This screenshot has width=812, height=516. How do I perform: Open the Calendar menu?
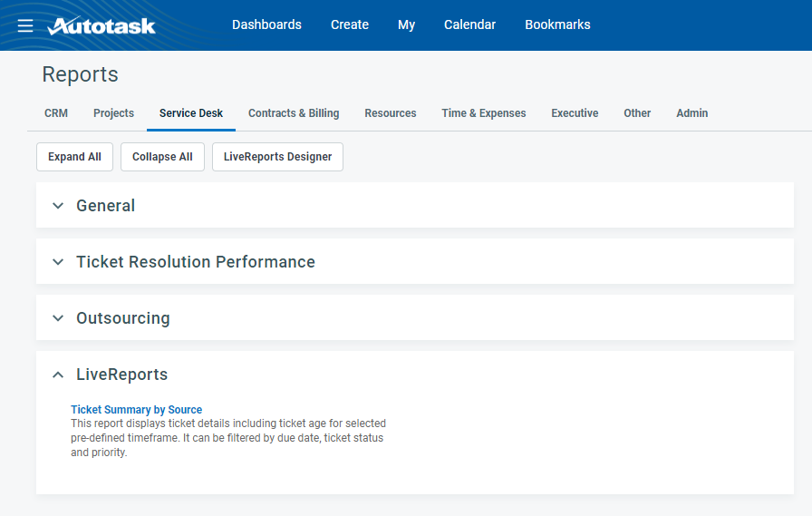(469, 24)
